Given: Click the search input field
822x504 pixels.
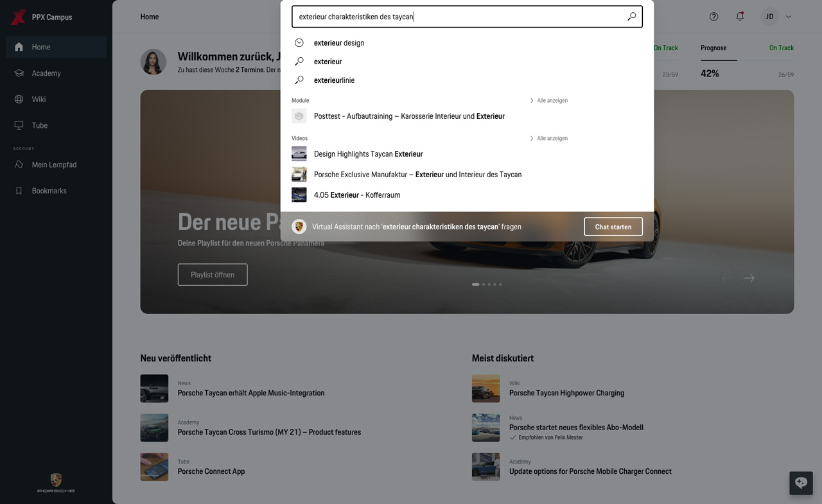Looking at the screenshot, I should point(467,17).
